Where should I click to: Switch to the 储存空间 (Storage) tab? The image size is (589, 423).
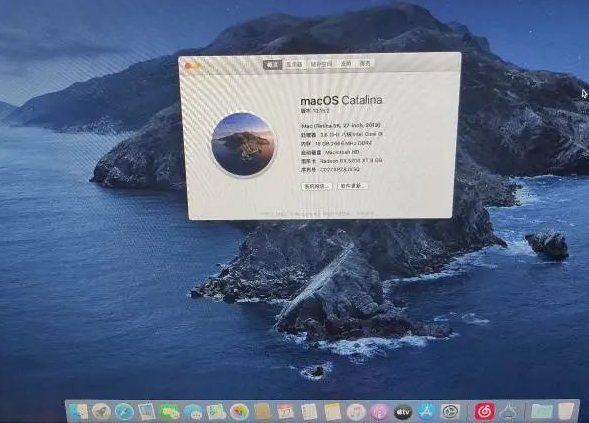pyautogui.click(x=321, y=64)
